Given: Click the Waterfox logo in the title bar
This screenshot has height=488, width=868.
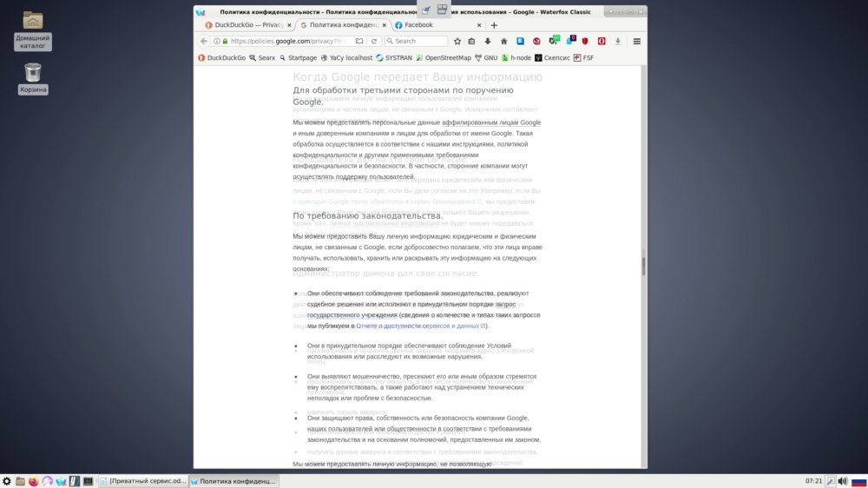Looking at the screenshot, I should tap(201, 11).
